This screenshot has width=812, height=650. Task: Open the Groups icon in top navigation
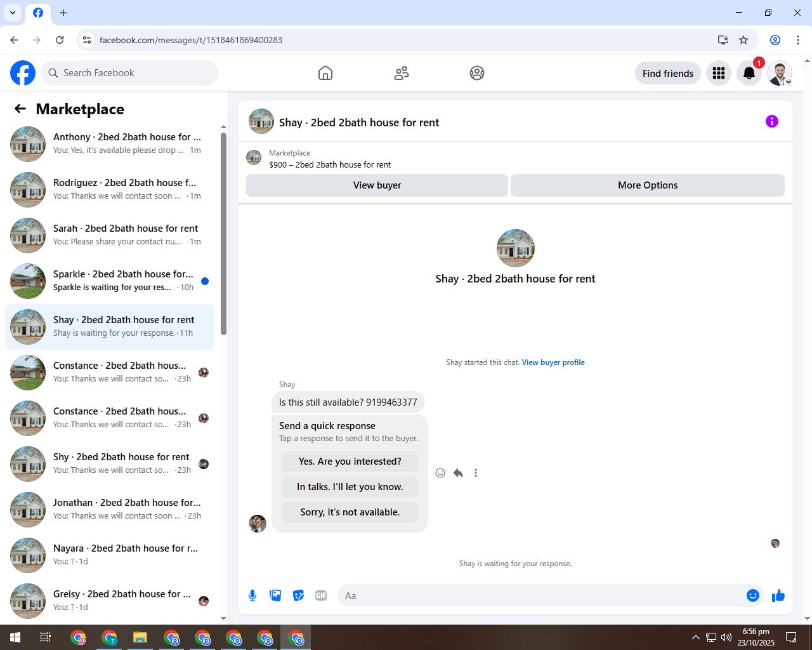tap(477, 73)
